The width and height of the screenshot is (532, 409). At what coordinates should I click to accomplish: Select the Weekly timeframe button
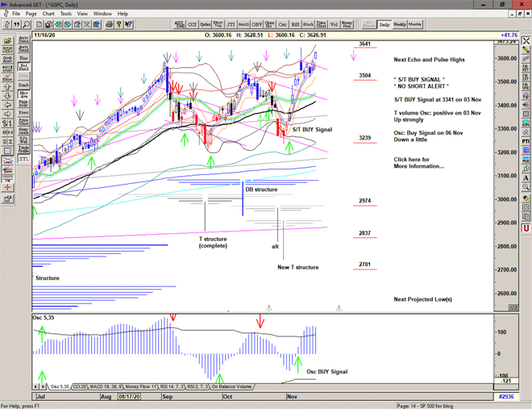click(400, 25)
